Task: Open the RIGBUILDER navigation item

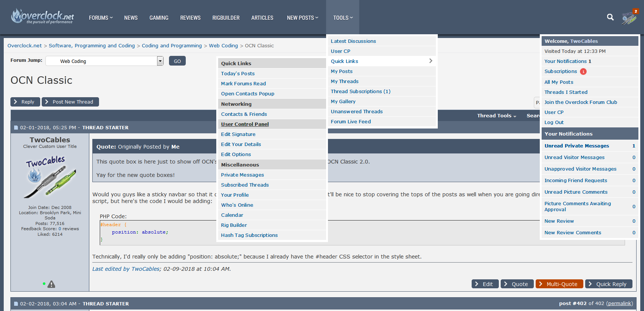Action: coord(226,18)
